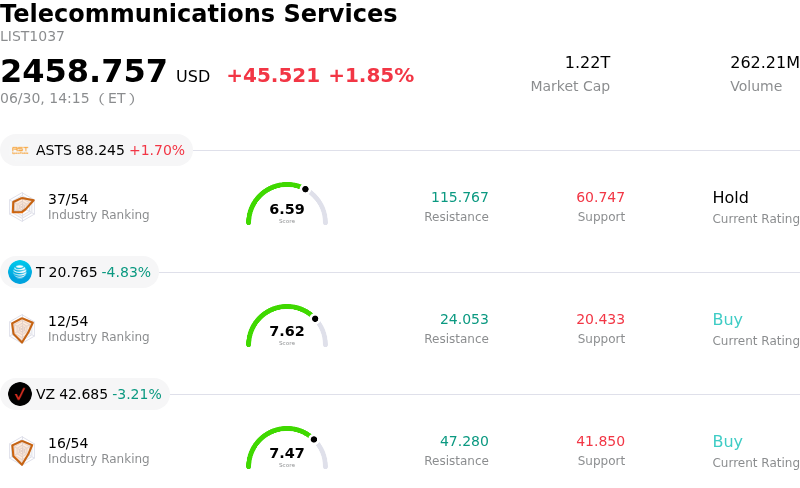The image size is (800, 488).
Task: Open the T 20.765 ticker pill
Action: [80, 272]
